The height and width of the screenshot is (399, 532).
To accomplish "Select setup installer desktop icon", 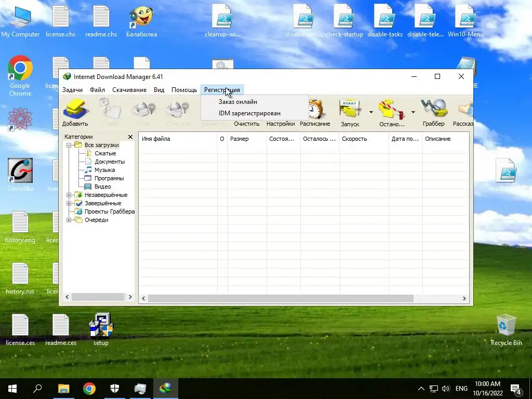I will click(101, 329).
